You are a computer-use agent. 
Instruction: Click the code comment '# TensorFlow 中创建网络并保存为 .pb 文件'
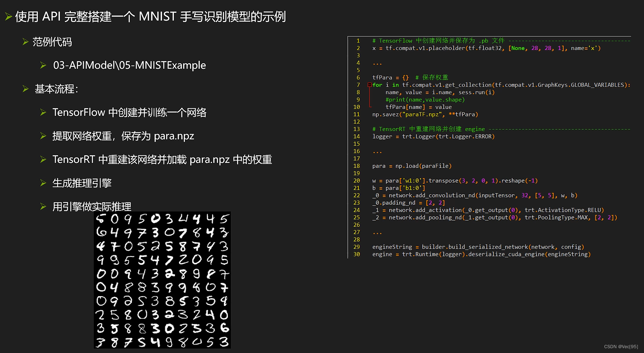click(x=438, y=41)
